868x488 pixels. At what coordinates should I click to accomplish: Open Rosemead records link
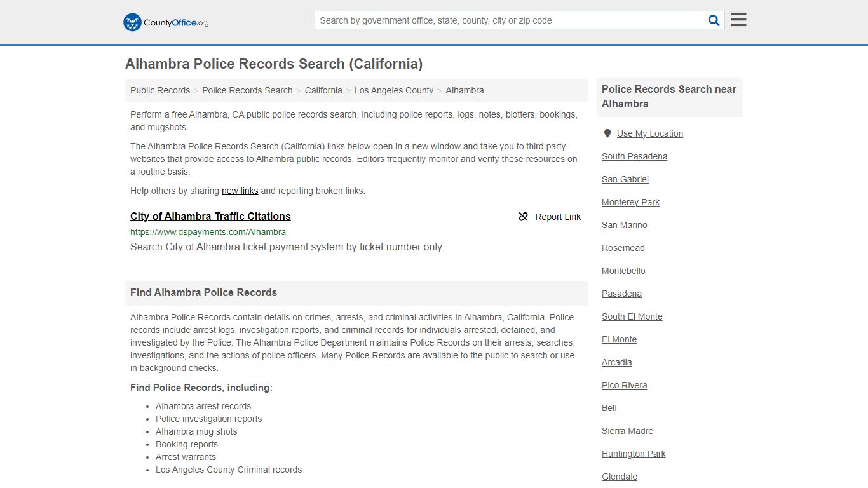point(623,248)
